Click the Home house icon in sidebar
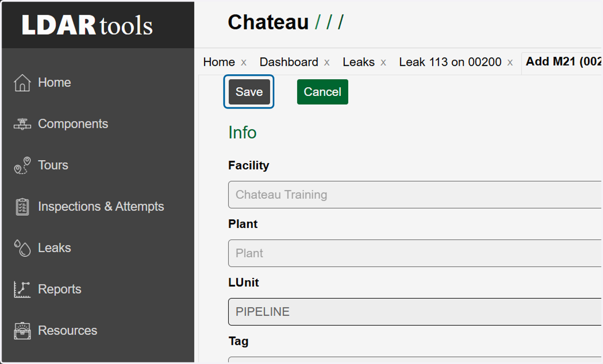Viewport: 603px width, 364px height. (22, 83)
